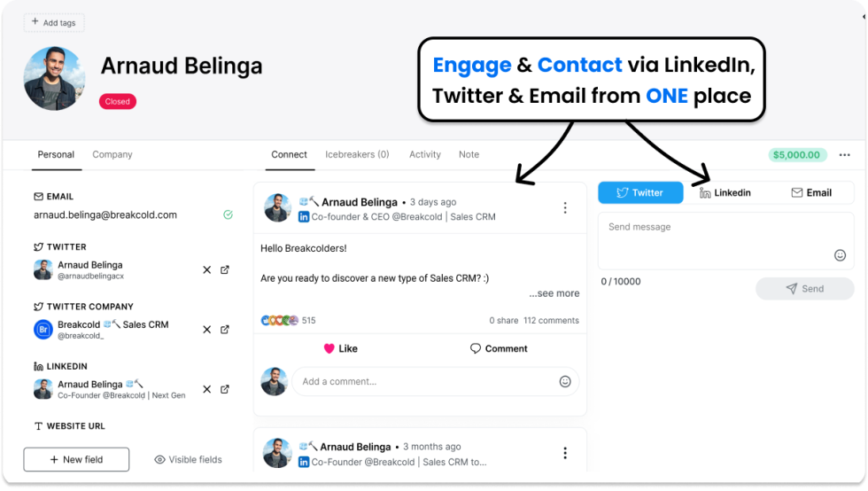Open the three-dot menu on first post
Viewport: 868px width, 491px height.
565,207
